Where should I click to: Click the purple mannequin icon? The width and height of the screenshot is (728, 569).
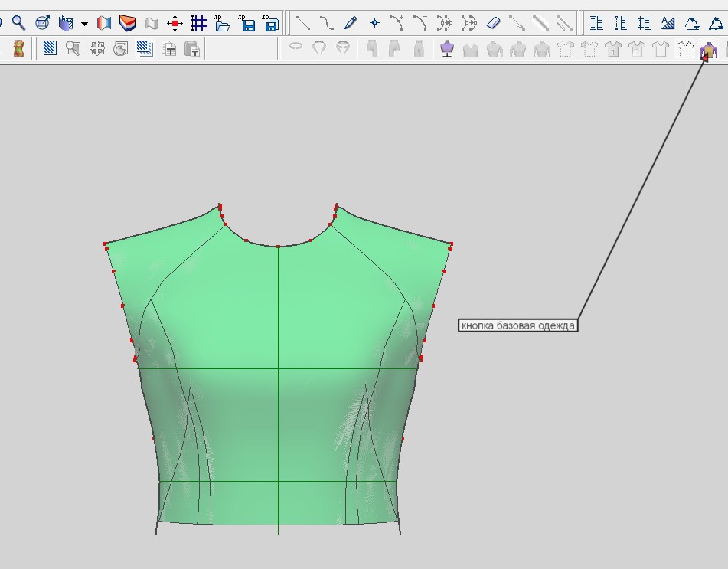(447, 49)
